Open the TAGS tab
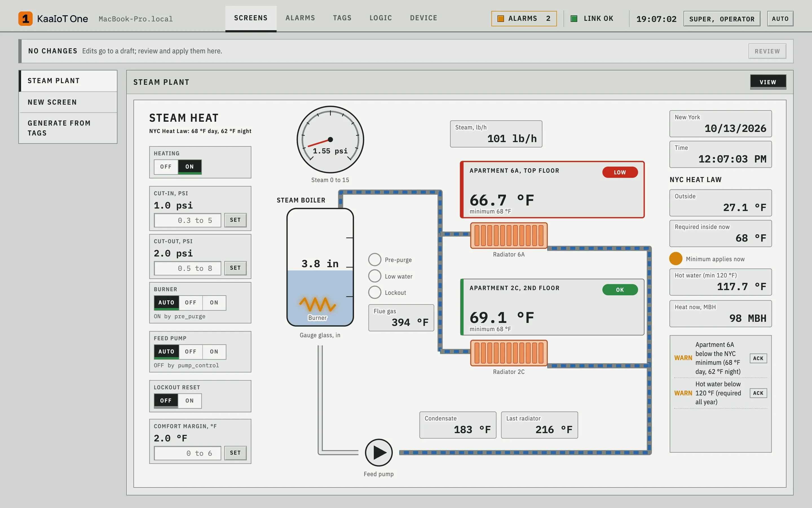Screen dimensions: 812x508 coord(342,18)
